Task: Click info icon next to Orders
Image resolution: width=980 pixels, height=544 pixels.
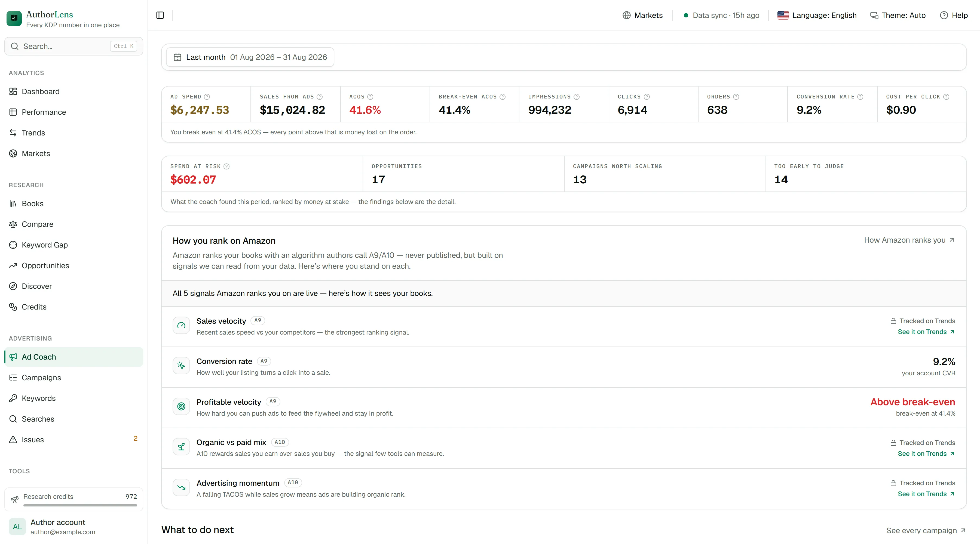Action: tap(736, 97)
